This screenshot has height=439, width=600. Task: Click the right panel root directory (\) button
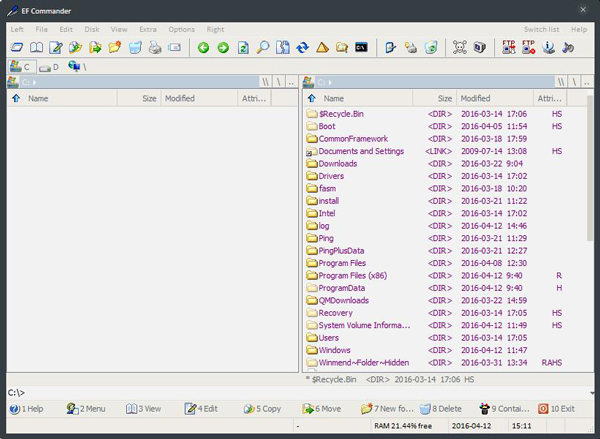coord(574,82)
